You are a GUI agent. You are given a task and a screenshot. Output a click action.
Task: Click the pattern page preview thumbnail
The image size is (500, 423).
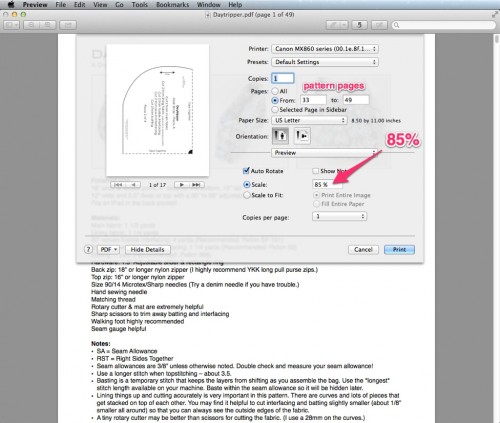(158, 110)
